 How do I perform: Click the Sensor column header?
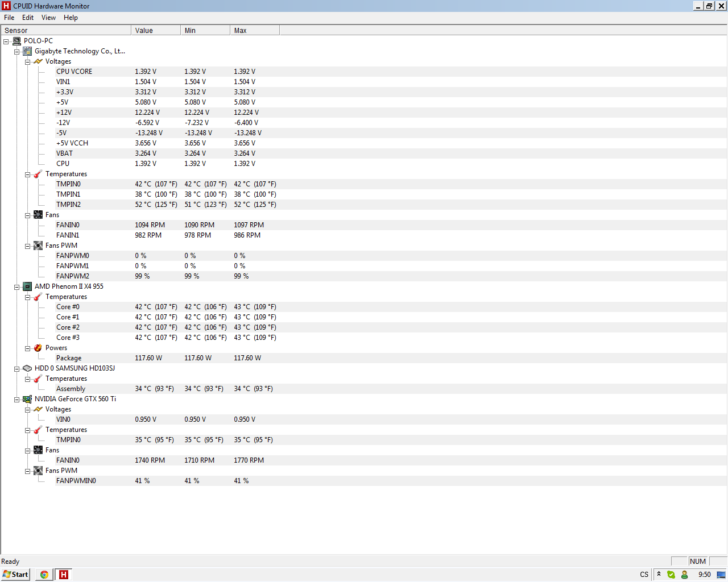tap(66, 30)
